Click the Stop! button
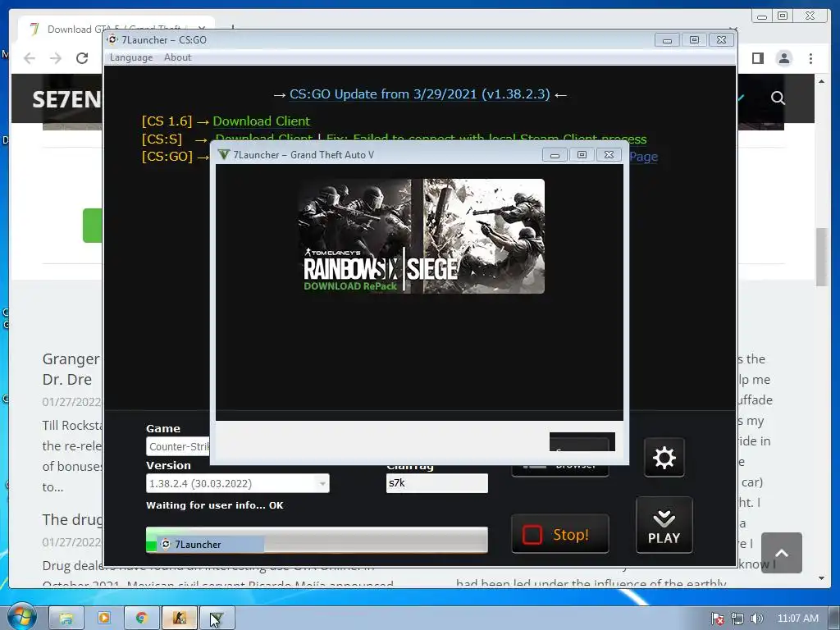Screen dimensions: 840x630 [x=559, y=534]
